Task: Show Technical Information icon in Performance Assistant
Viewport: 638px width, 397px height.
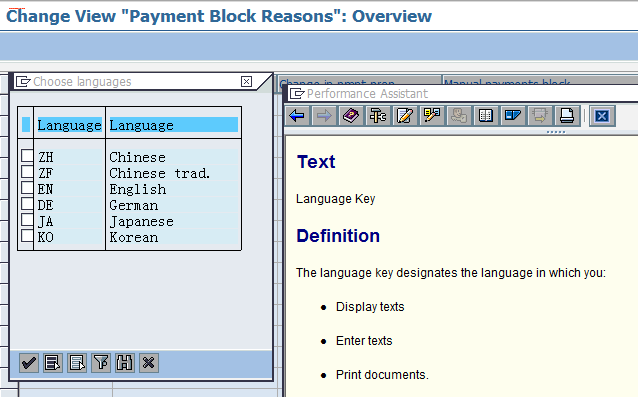Action: tap(378, 116)
